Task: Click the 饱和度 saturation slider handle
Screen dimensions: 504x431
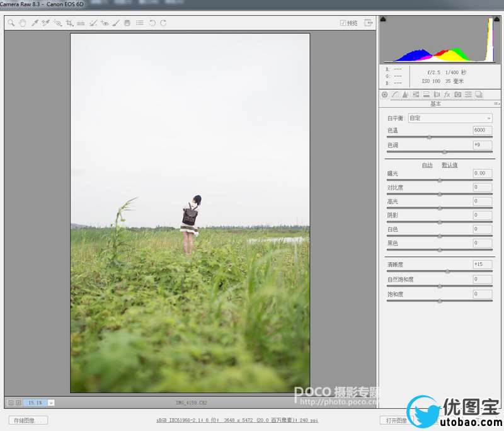Action: click(440, 301)
